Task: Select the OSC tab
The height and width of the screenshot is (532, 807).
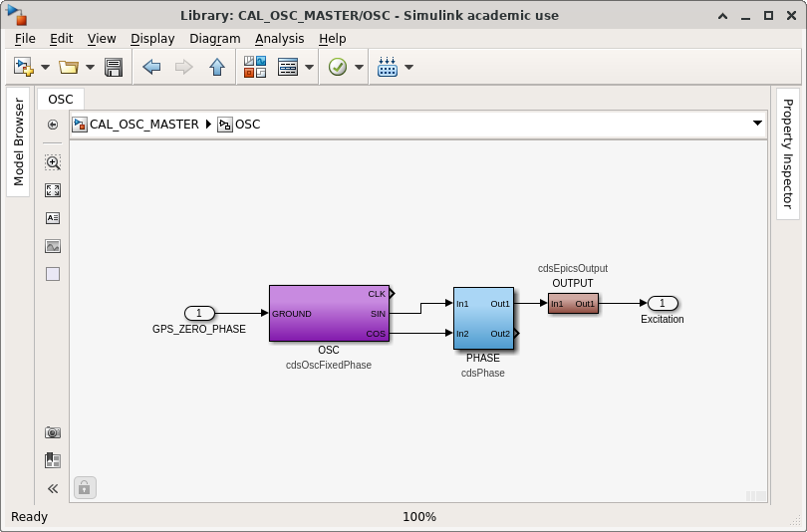Action: pyautogui.click(x=60, y=99)
